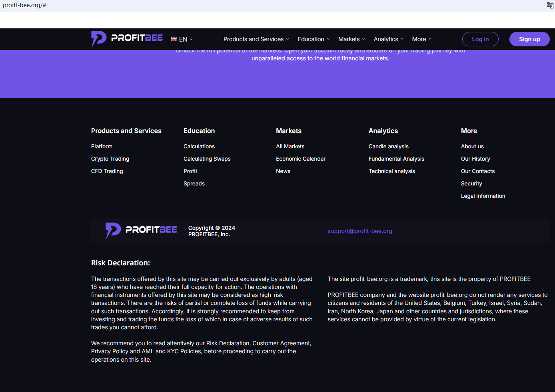Click the Copyright 2024 PROFITBEE, Inc. text
Viewport: 555px width, 392px height.
(212, 231)
